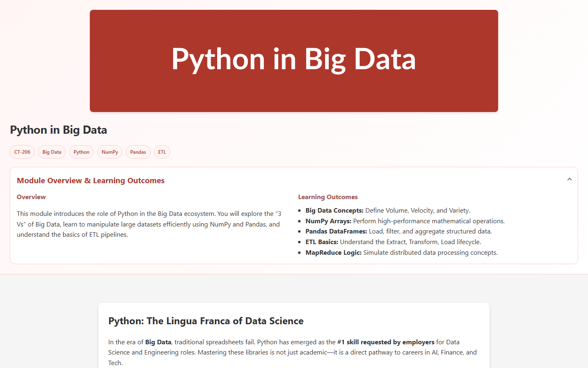Select the CT-206 course tag

tap(22, 152)
